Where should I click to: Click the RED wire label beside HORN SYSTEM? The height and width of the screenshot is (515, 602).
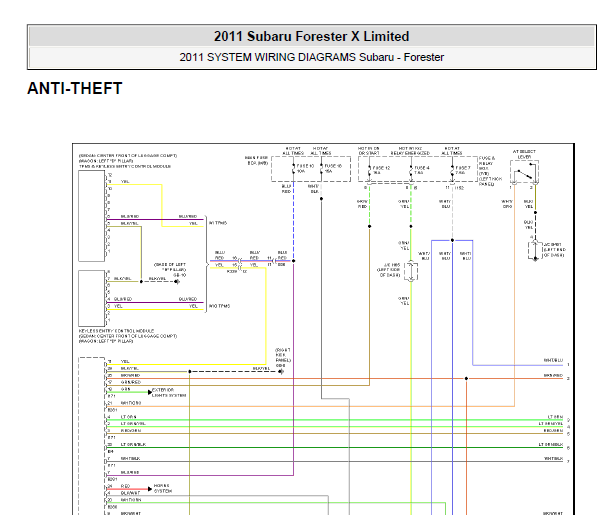click(x=125, y=486)
